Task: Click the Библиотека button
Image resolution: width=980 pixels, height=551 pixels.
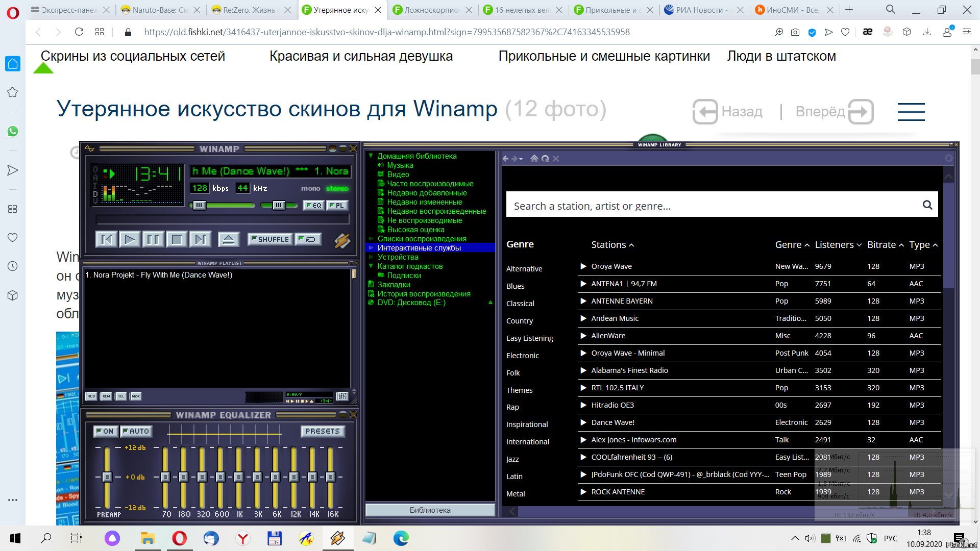Action: click(x=430, y=510)
